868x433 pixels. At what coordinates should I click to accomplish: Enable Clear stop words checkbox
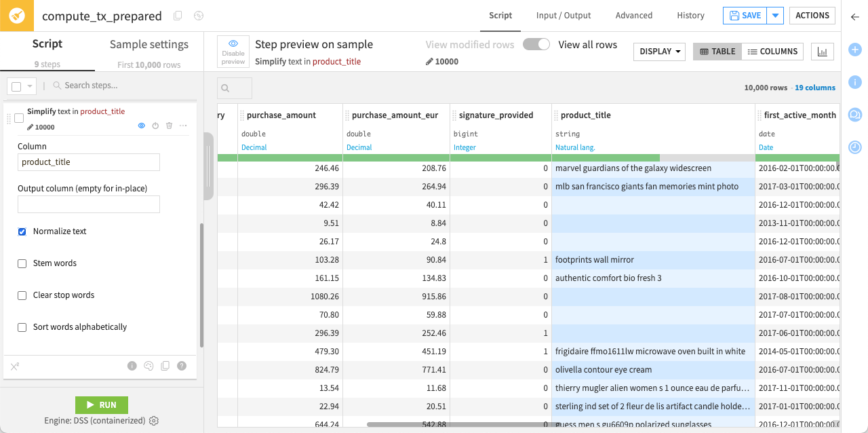pos(22,295)
